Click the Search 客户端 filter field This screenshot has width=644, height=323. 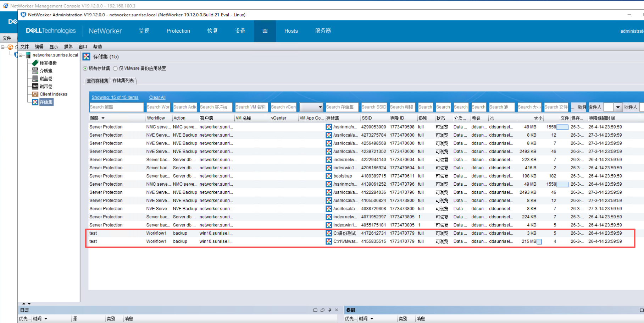point(216,107)
